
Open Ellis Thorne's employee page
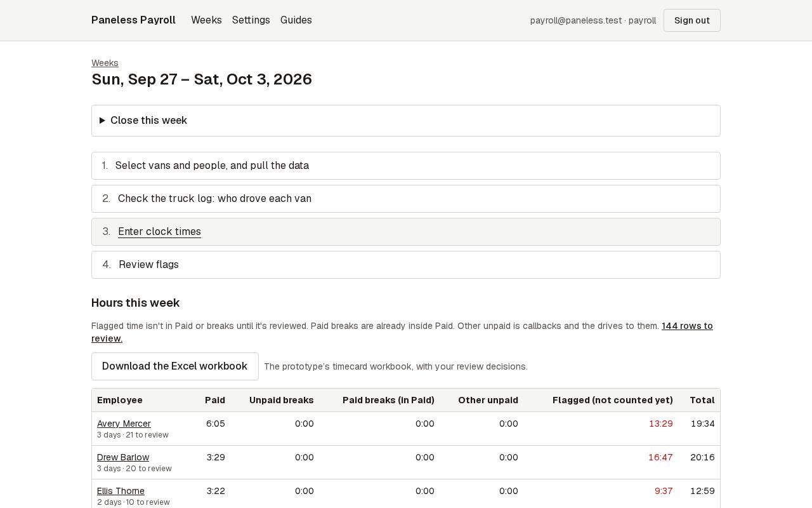(121, 491)
